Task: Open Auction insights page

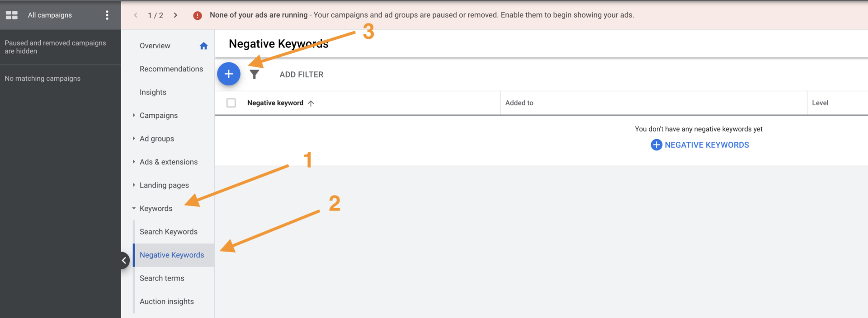Action: pyautogui.click(x=166, y=301)
